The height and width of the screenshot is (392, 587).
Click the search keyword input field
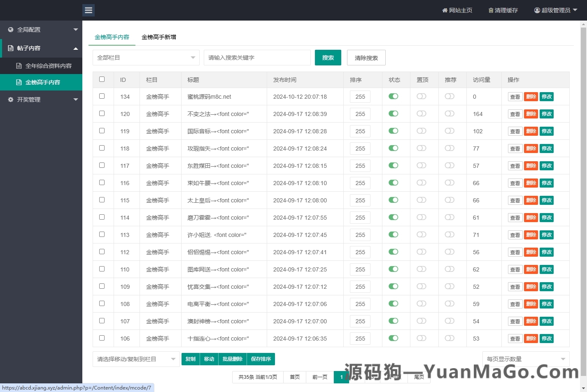257,58
